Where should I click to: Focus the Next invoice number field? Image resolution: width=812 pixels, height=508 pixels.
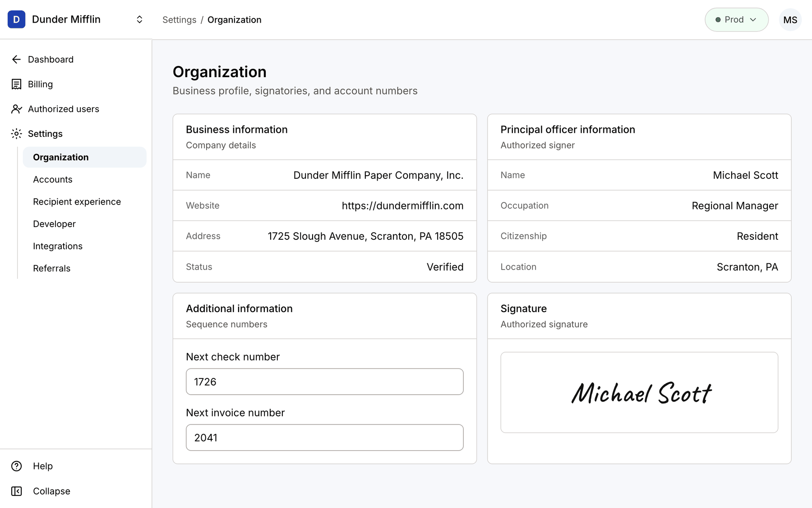(325, 438)
